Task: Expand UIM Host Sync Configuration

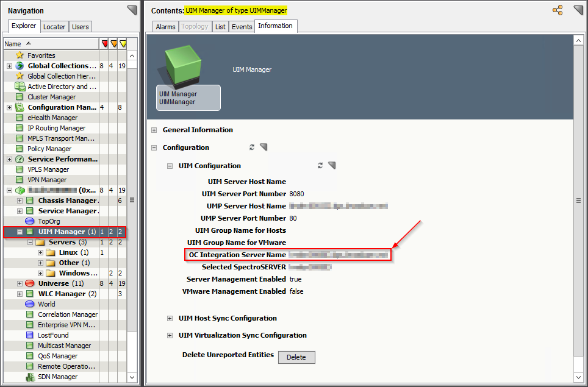Action: [170, 318]
